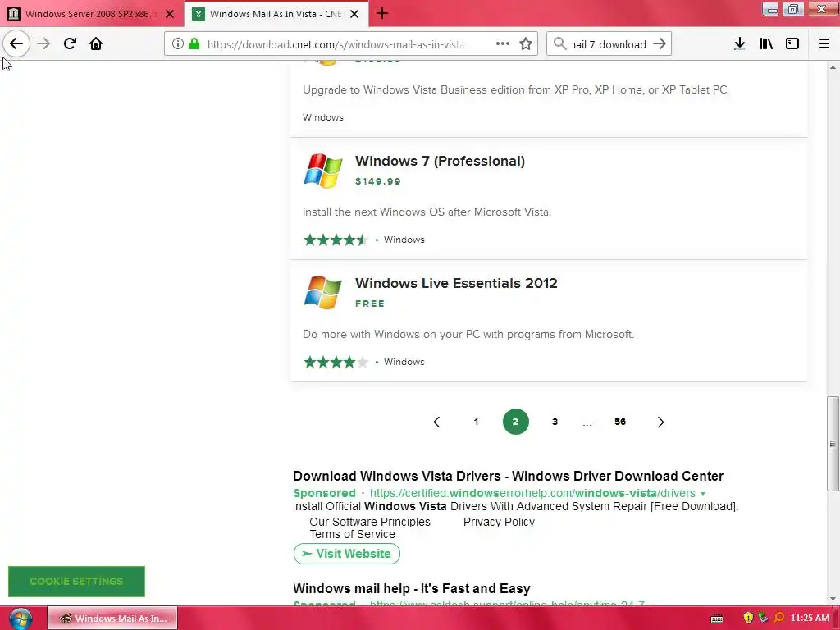Open Windows Live Essentials 2012 listing
840x630 pixels.
pyautogui.click(x=456, y=283)
